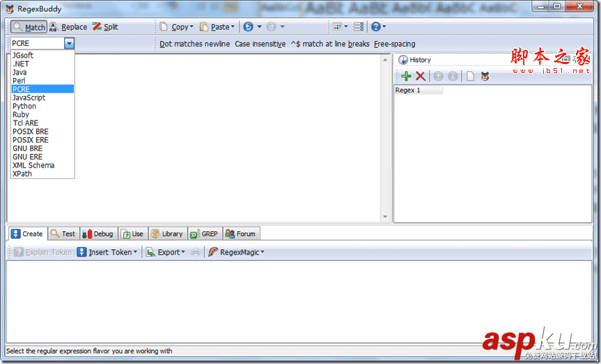
Task: Pick Python regex flavor
Action: tap(42, 106)
